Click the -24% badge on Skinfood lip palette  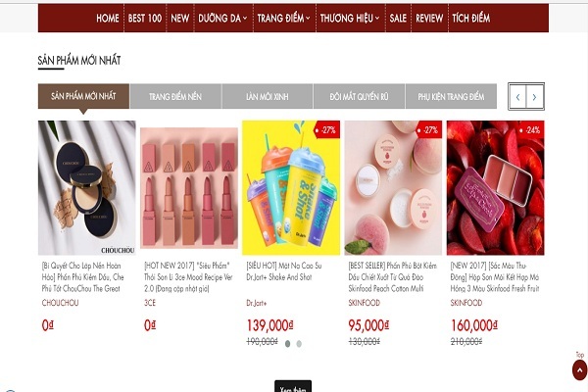[530, 129]
